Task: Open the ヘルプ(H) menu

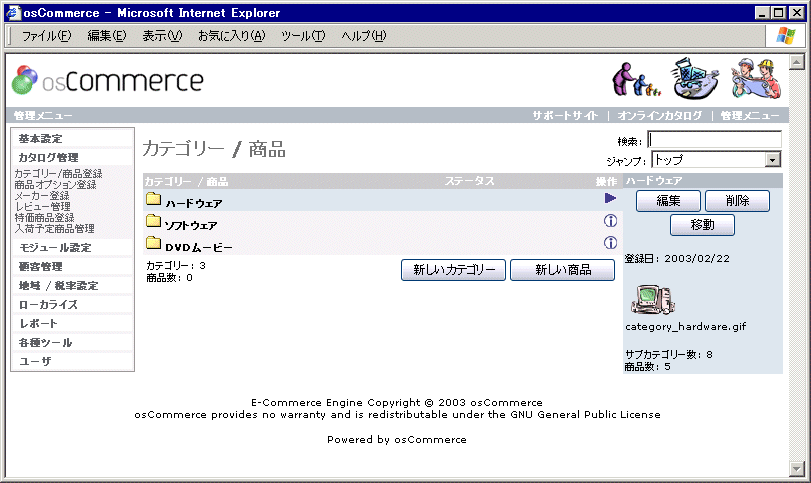Action: (x=364, y=36)
